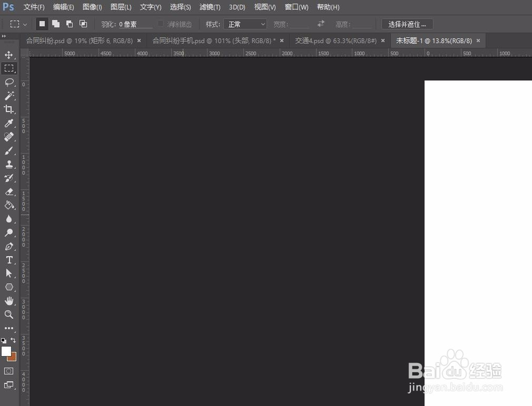This screenshot has height=406, width=532.
Task: Change the screen mode
Action: click(x=9, y=385)
